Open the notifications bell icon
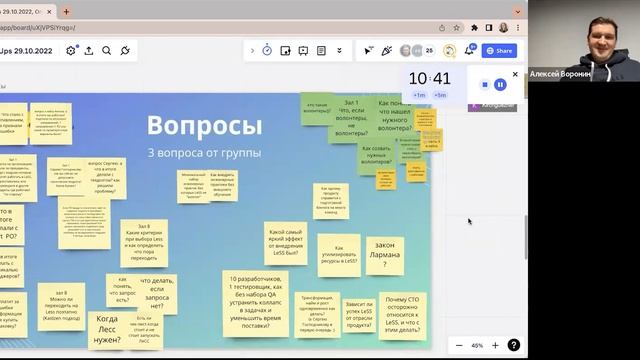The width and height of the screenshot is (640, 360). pyautogui.click(x=469, y=51)
